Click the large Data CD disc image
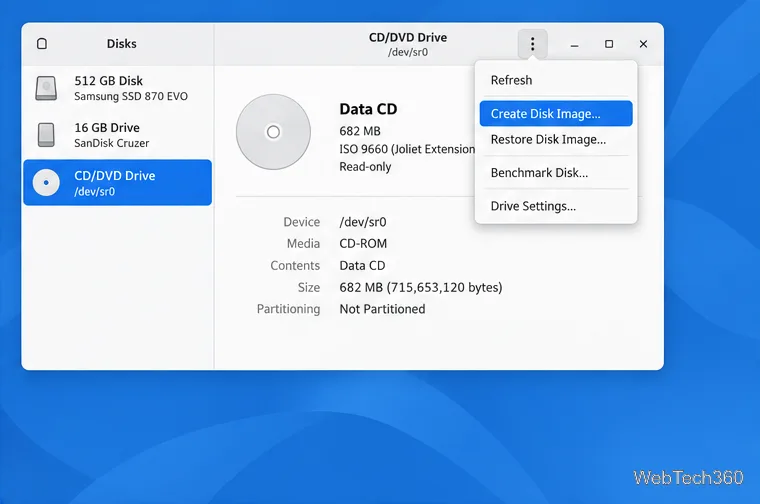Screen dimensions: 760x504 (273, 132)
